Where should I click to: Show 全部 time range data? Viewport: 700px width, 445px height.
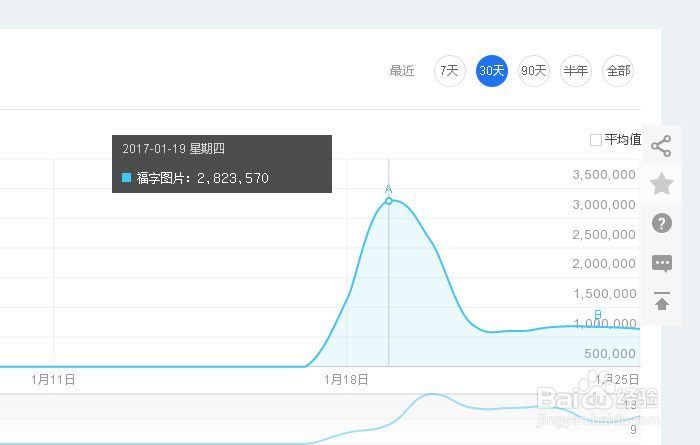click(618, 71)
